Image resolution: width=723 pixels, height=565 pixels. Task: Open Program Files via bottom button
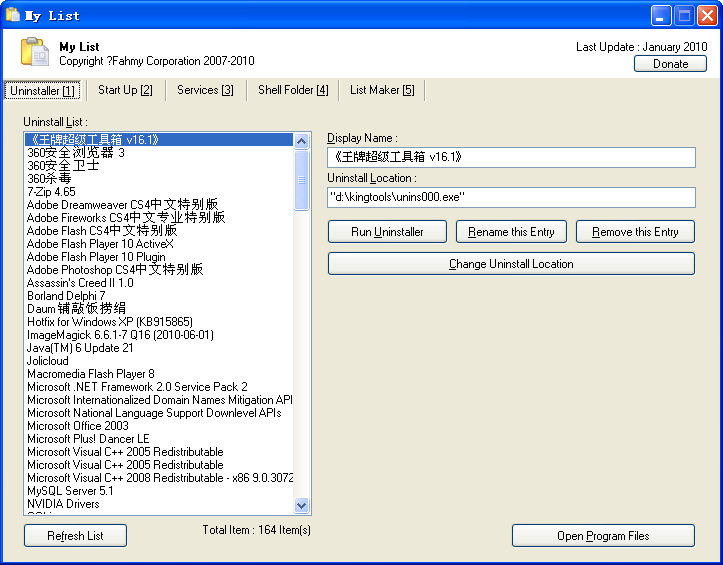[x=603, y=536]
